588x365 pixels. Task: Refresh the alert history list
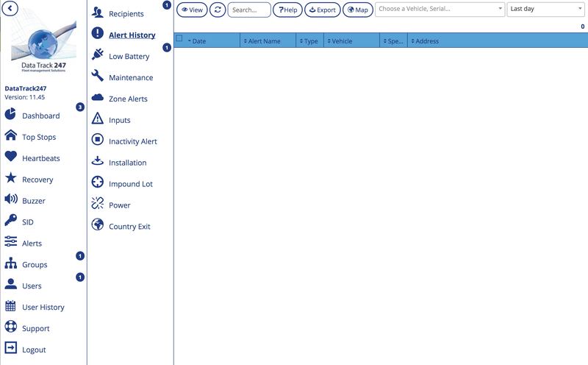point(218,10)
